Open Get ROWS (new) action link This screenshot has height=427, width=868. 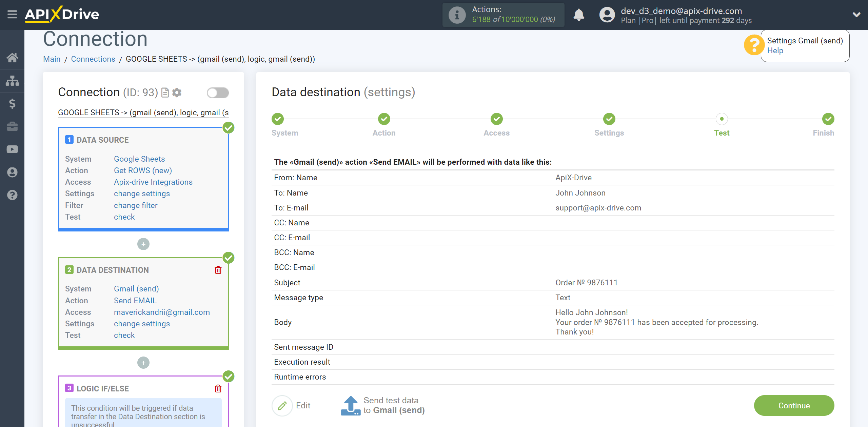tap(143, 170)
